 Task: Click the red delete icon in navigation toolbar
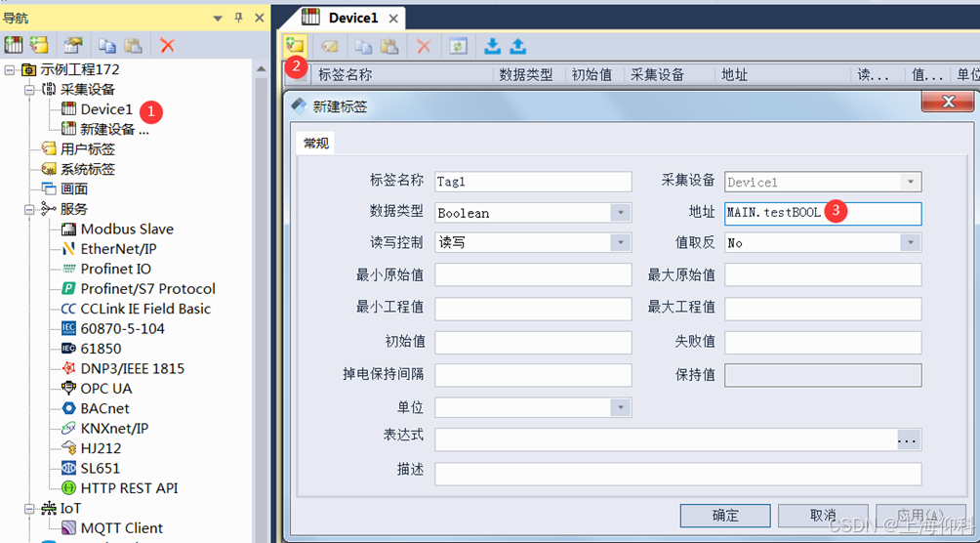pos(167,45)
